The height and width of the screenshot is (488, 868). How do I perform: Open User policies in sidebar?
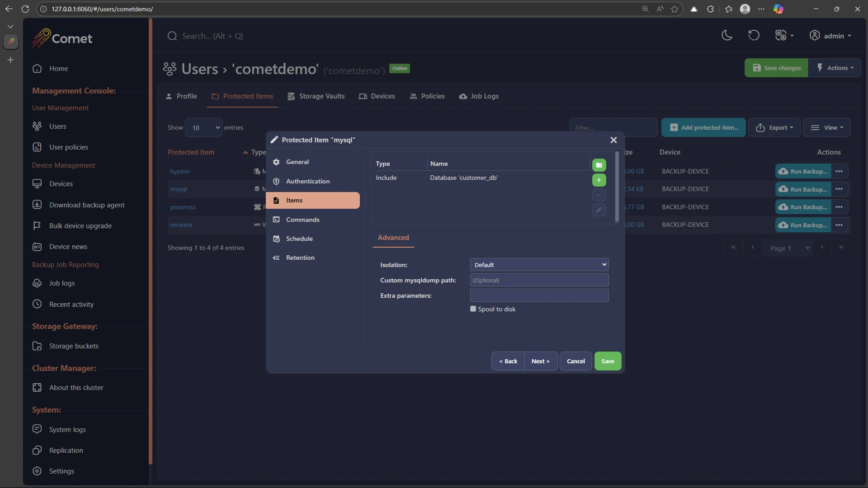69,147
